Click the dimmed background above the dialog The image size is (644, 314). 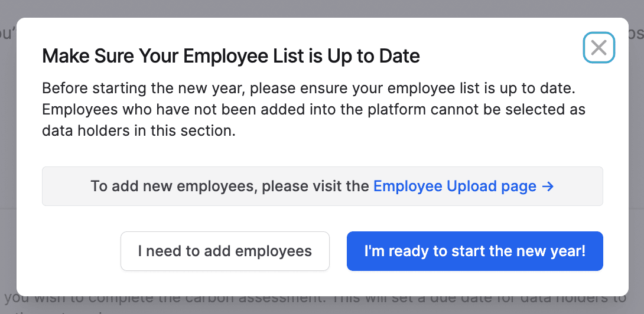point(322,8)
